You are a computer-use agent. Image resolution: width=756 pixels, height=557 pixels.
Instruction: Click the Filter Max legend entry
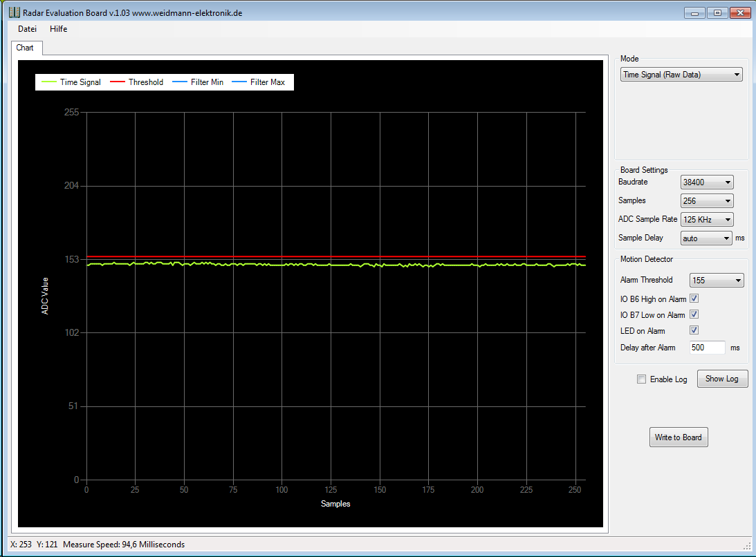(259, 82)
